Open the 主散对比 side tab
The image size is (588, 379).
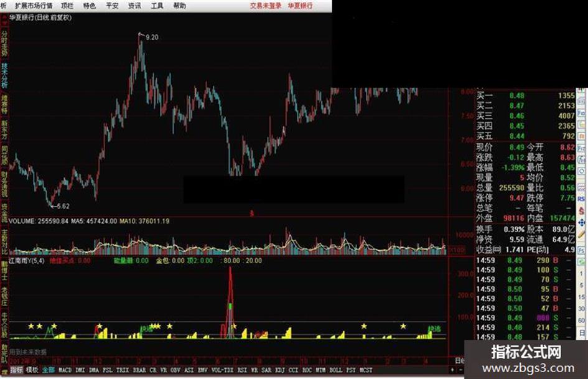[x=4, y=241]
